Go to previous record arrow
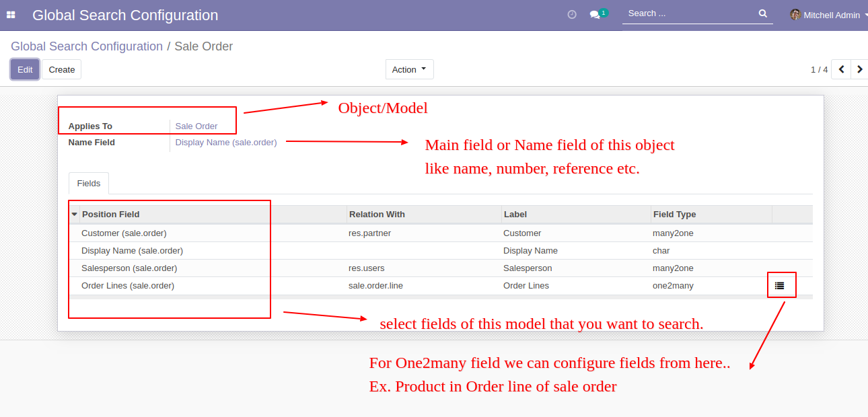This screenshot has height=417, width=868. pos(841,69)
